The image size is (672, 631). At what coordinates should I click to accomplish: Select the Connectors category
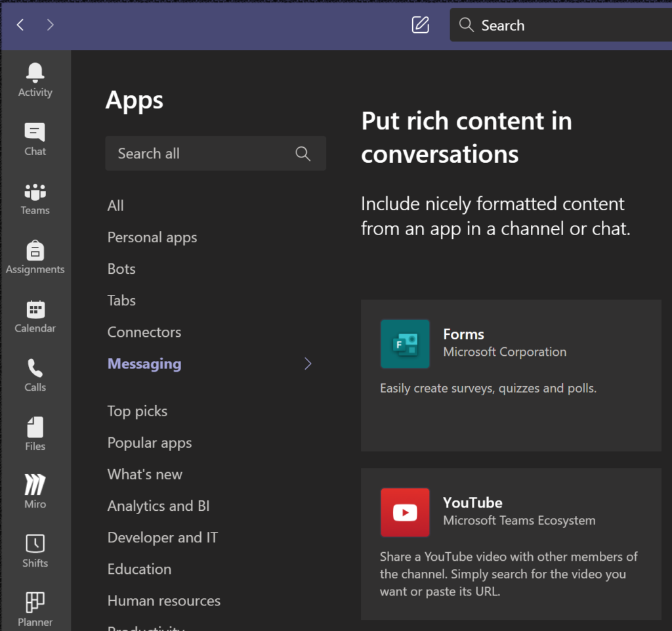point(144,332)
